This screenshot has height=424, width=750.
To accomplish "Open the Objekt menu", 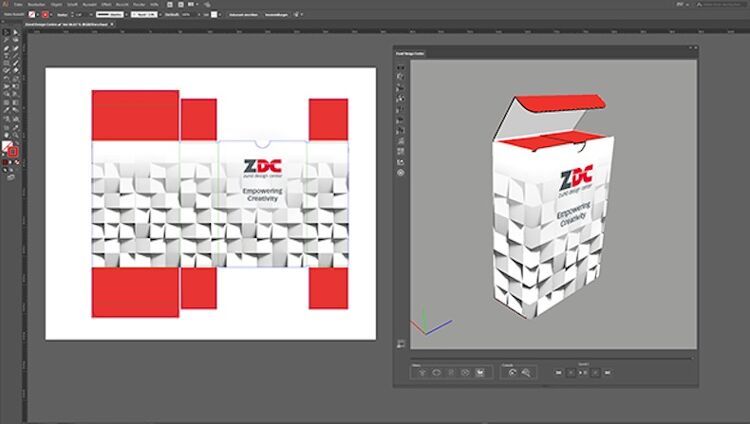I will (x=56, y=4).
